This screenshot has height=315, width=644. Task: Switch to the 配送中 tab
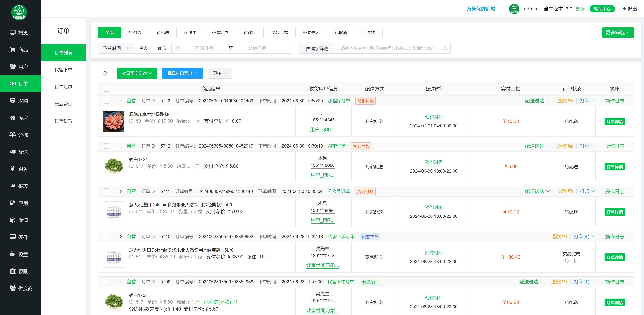click(x=190, y=32)
